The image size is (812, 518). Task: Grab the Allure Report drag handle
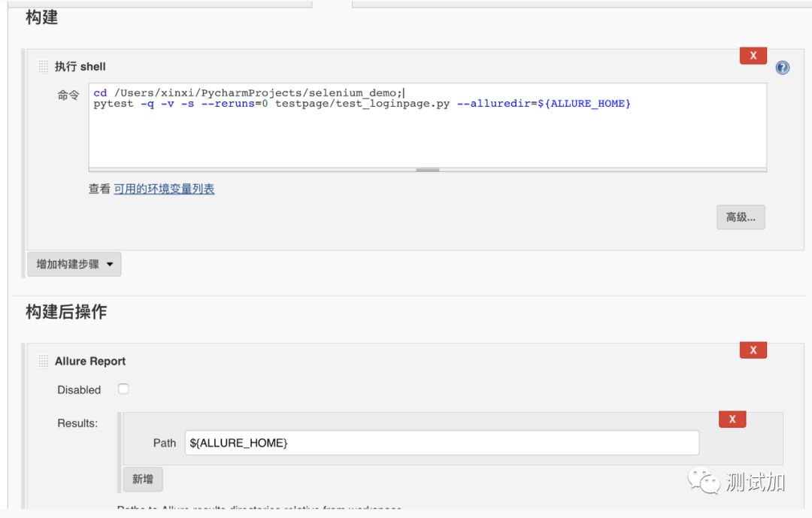point(43,361)
